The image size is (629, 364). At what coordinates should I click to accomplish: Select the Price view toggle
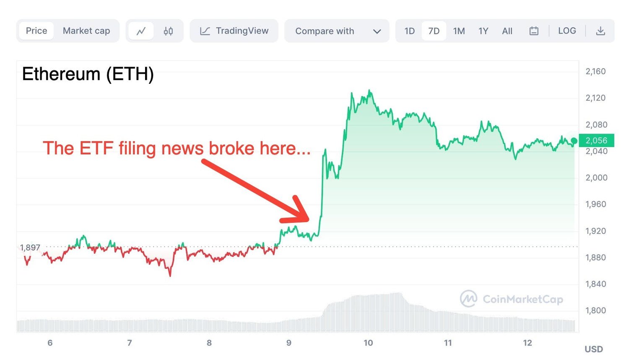[36, 31]
